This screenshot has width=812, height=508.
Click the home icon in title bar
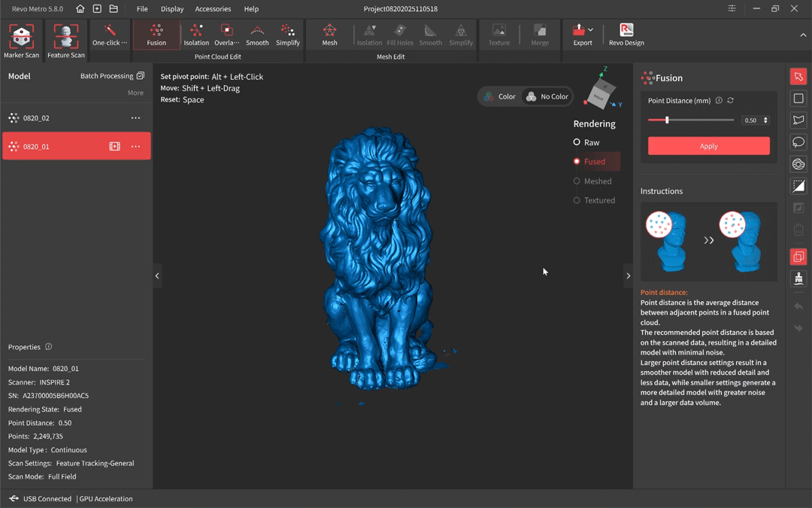pyautogui.click(x=80, y=9)
